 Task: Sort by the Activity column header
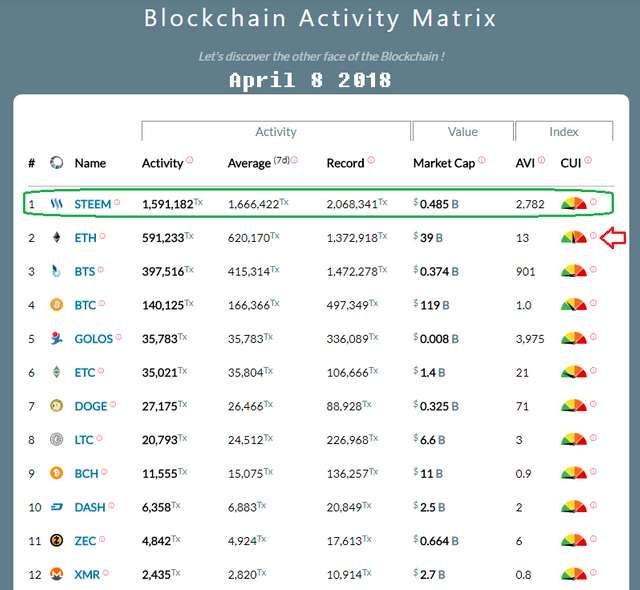tap(162, 163)
